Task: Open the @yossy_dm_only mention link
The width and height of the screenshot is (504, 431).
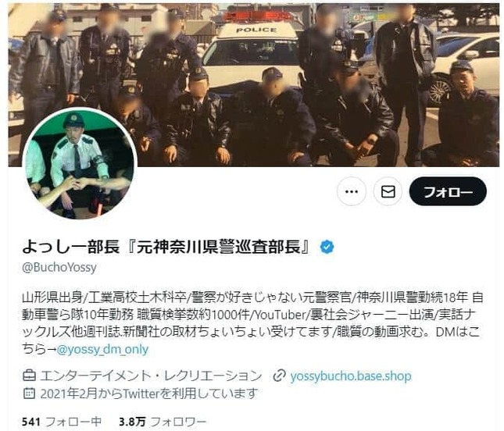Action: pyautogui.click(x=102, y=349)
